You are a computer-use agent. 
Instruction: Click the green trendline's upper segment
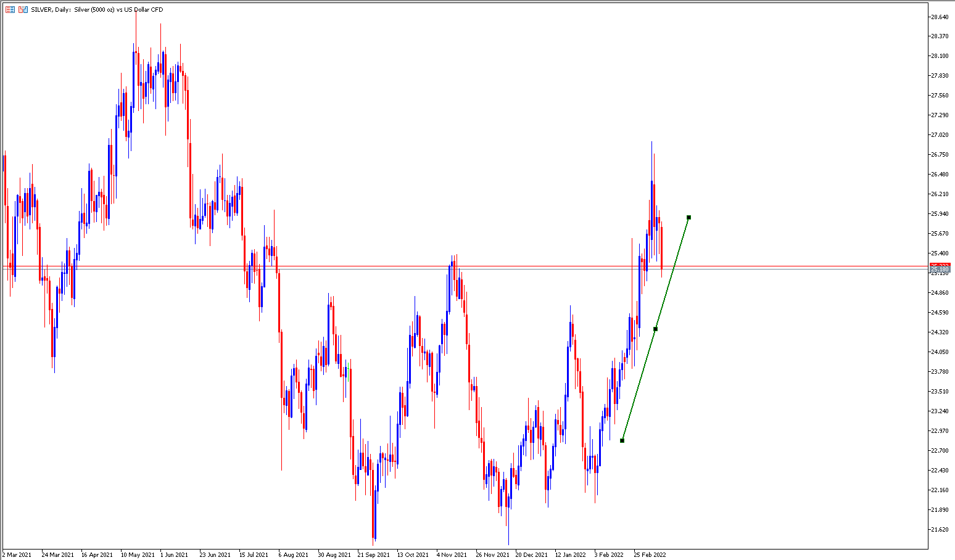pos(672,271)
